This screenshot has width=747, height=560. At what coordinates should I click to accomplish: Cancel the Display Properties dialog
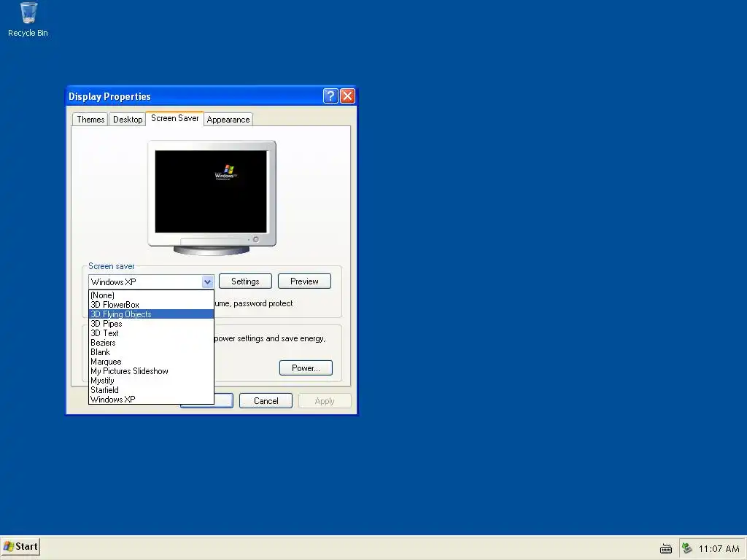point(266,401)
